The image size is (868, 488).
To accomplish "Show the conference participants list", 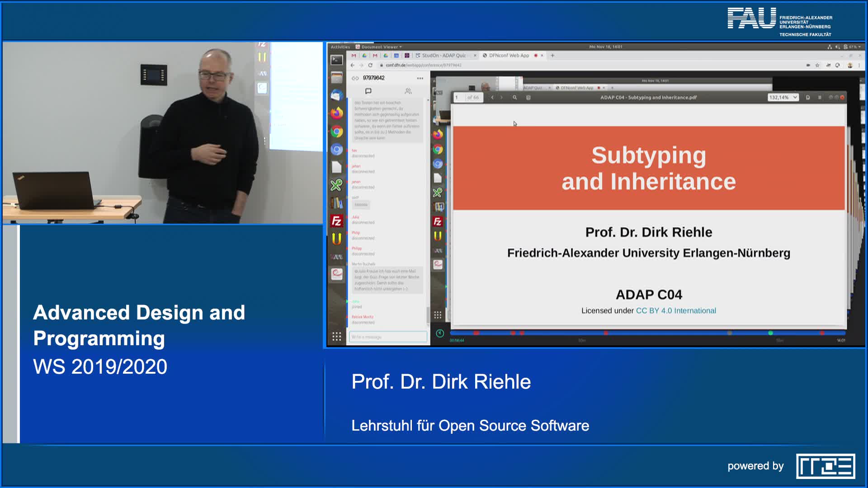I will click(x=408, y=91).
